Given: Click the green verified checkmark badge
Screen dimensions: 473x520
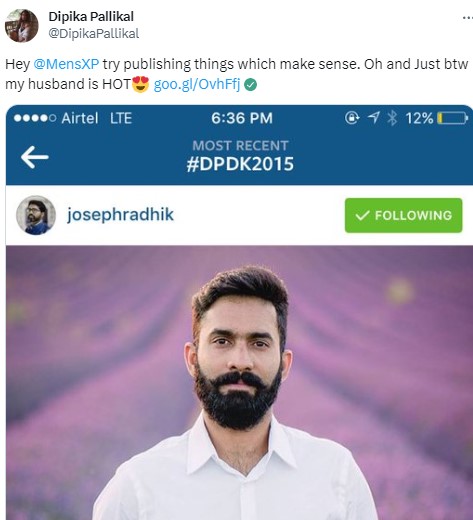Looking at the screenshot, I should [250, 85].
